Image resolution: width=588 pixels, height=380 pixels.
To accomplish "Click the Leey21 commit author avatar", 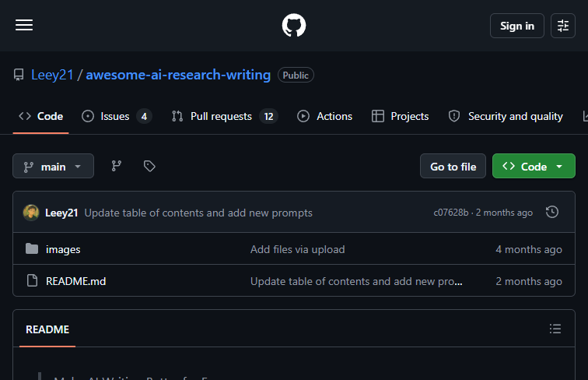I will coord(31,213).
